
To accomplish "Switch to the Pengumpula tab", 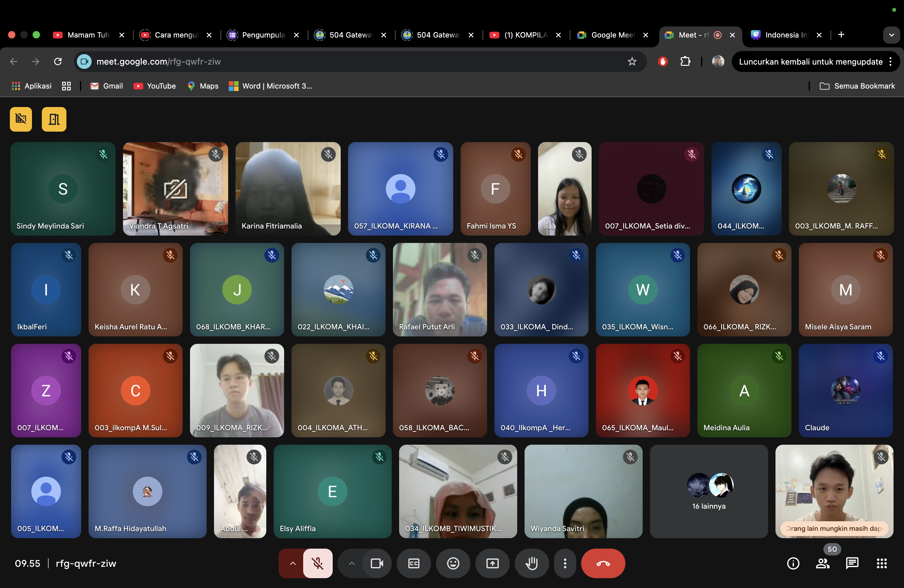I will [263, 35].
